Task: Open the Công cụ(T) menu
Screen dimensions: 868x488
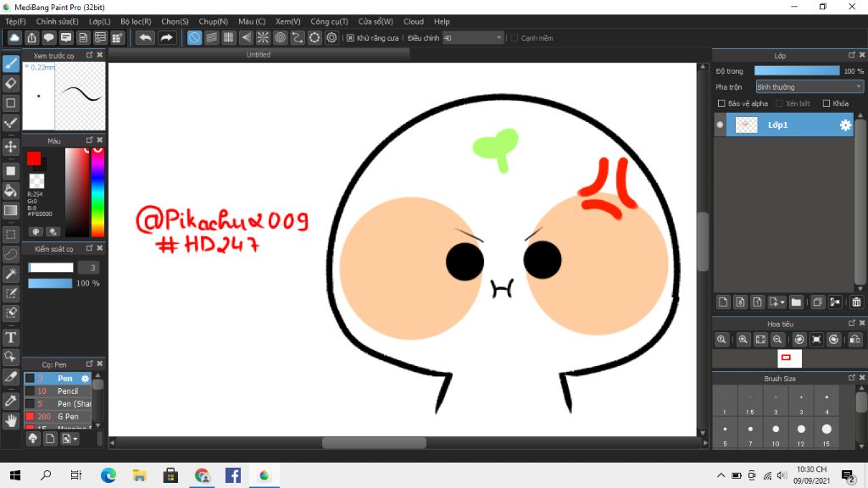Action: [x=329, y=21]
